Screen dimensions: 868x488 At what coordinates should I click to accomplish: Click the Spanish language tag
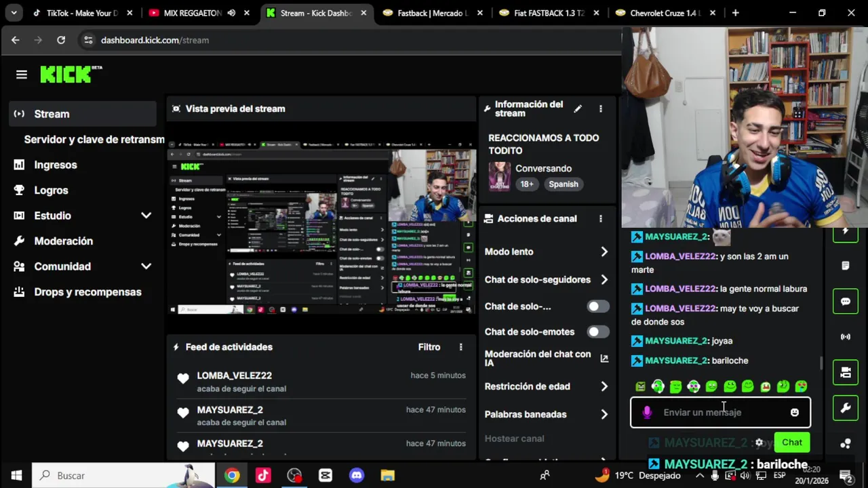(x=564, y=184)
